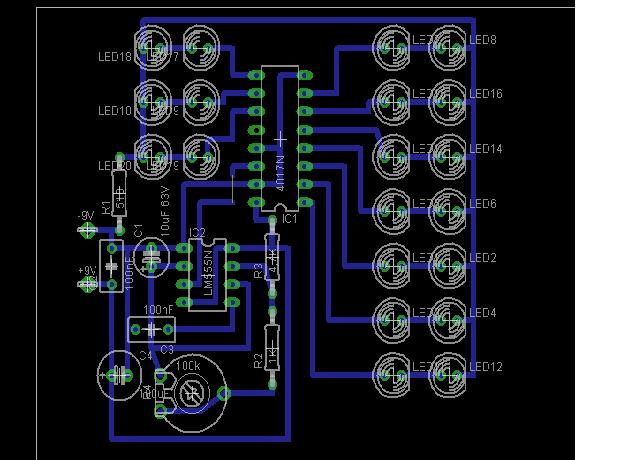640x460 pixels.
Task: Select the horizontal 100nF capacitor box
Action: tap(152, 329)
